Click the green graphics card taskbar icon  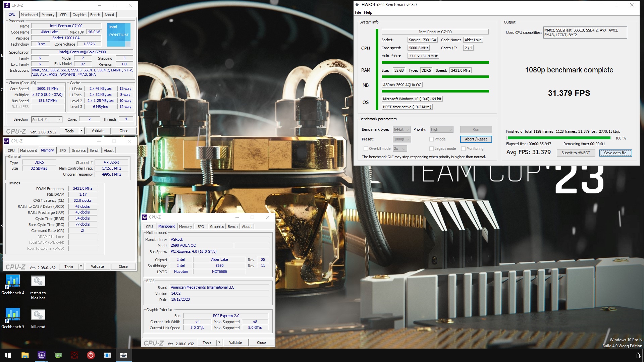[58, 355]
